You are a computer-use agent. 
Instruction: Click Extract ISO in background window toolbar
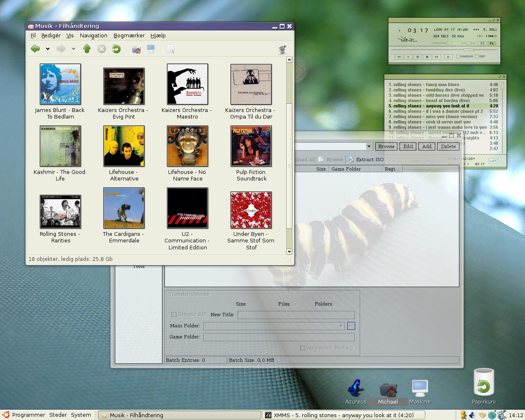(366, 160)
